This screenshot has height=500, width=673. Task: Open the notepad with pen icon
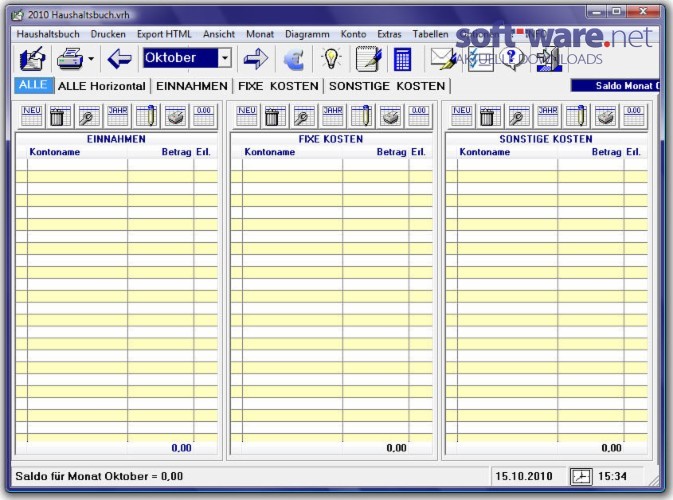(x=368, y=59)
